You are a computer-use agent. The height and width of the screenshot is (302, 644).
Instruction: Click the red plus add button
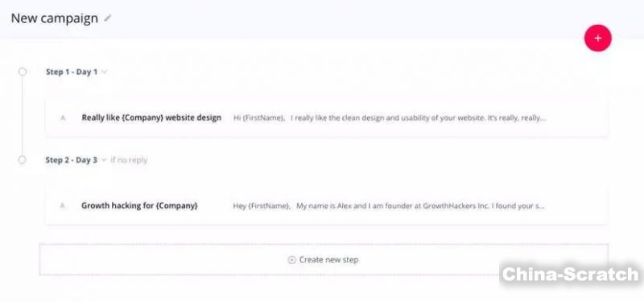pyautogui.click(x=597, y=38)
